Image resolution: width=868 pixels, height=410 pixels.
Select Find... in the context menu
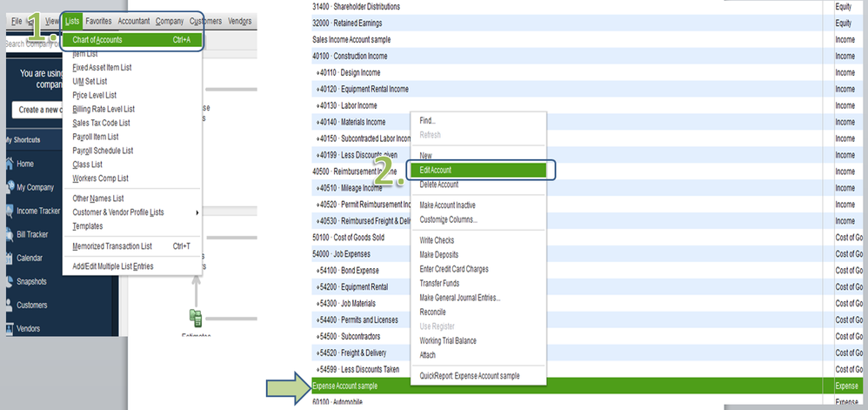[427, 121]
